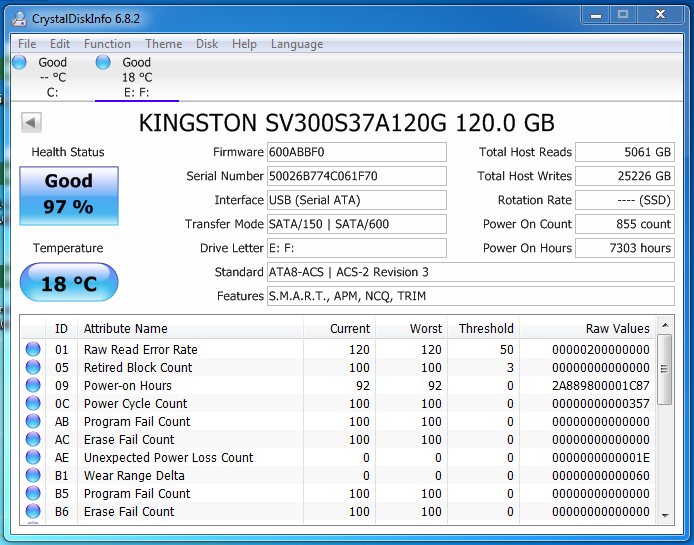The image size is (694, 545).
Task: Click the status orb in the AB row
Action: [33, 421]
